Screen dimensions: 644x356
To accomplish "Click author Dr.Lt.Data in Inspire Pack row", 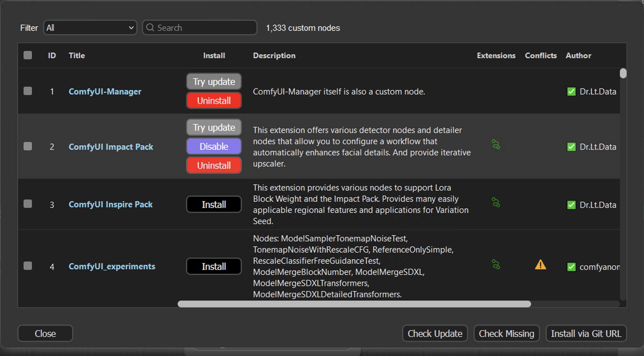I will 598,205.
